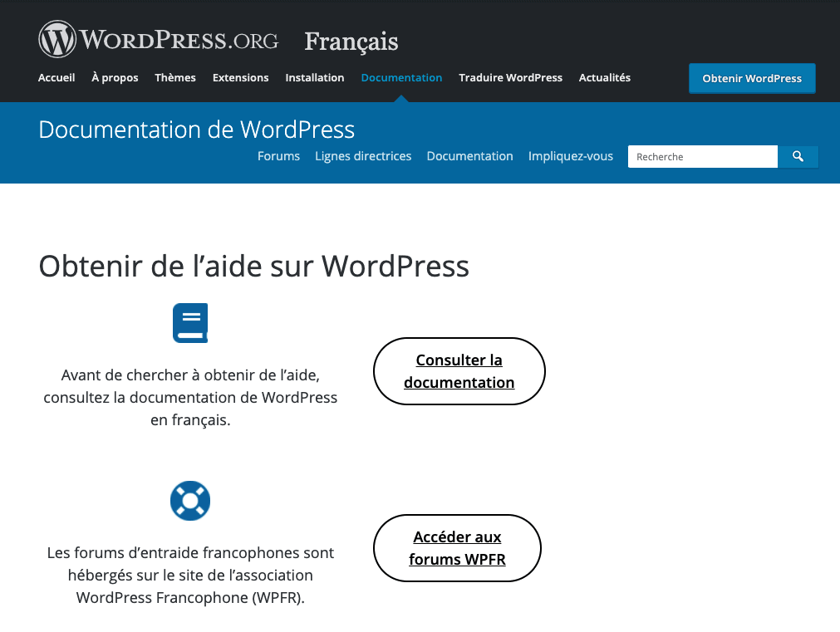The image size is (840, 632).
Task: Click the Obtenir de l'aide sur WordPress heading
Action: click(x=254, y=266)
